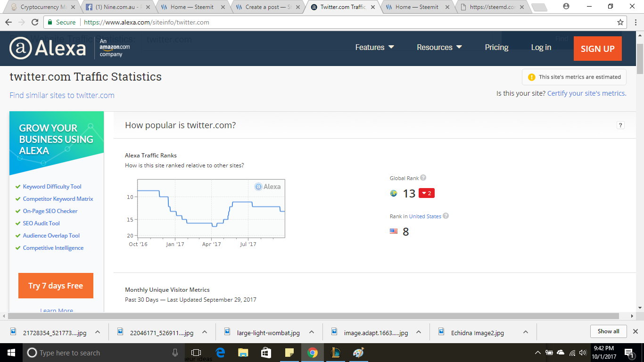Open options arrow for large-light-wombat.jpg download
The image size is (644, 362).
coord(312,332)
